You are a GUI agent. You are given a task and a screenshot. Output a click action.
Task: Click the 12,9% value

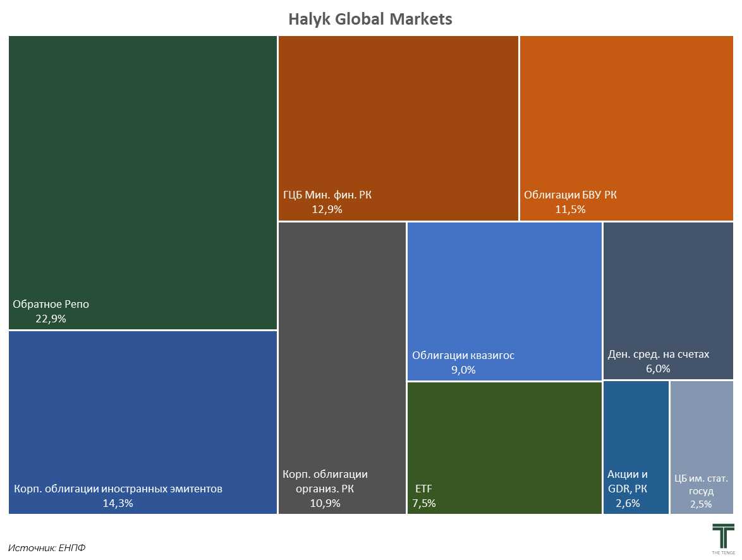[327, 209]
